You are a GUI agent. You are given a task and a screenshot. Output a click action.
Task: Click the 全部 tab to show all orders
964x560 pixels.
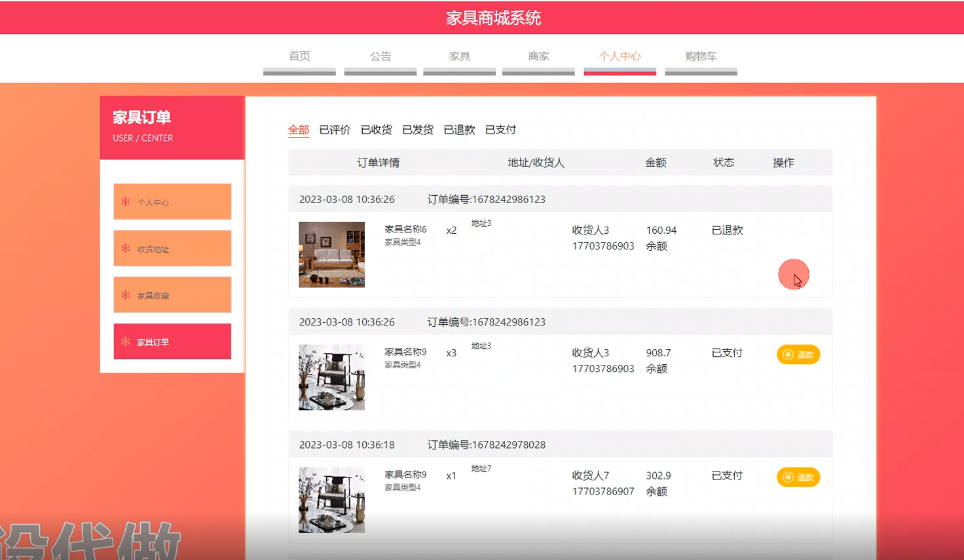(298, 130)
